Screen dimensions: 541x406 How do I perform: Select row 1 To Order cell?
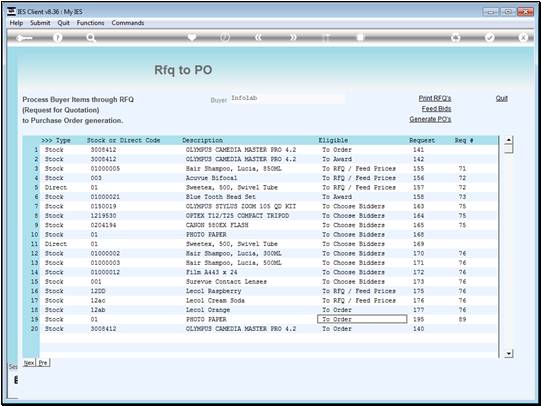[337, 150]
